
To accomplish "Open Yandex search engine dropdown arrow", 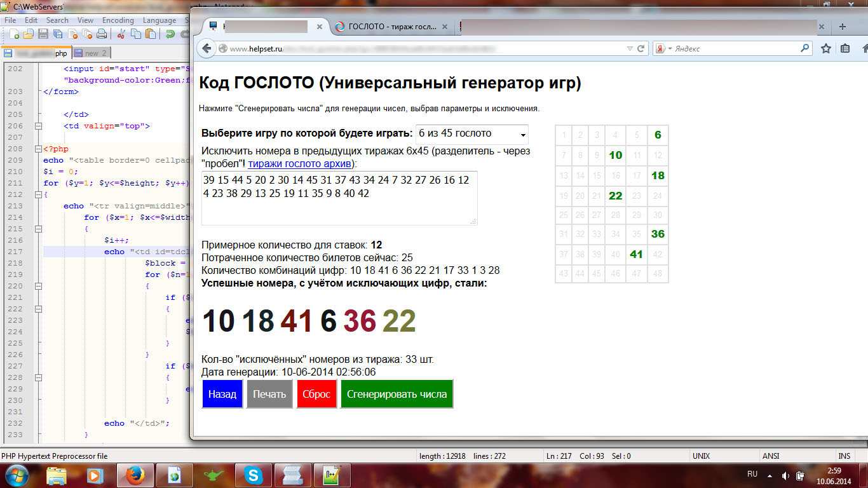I will [670, 48].
